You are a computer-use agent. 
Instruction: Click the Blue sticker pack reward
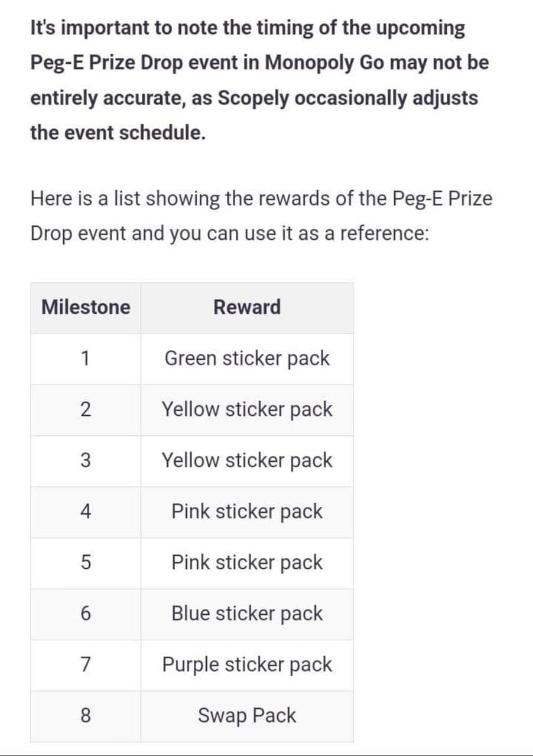tap(247, 614)
